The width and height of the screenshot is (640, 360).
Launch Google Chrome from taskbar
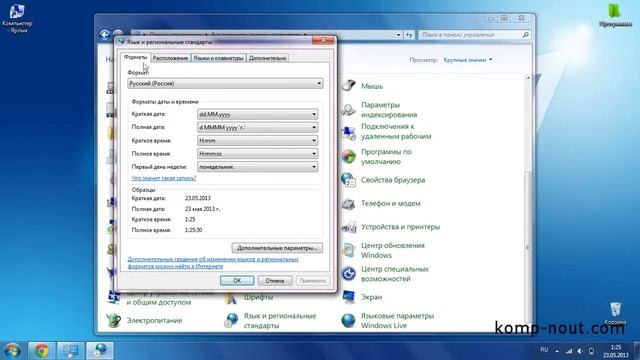(41, 351)
